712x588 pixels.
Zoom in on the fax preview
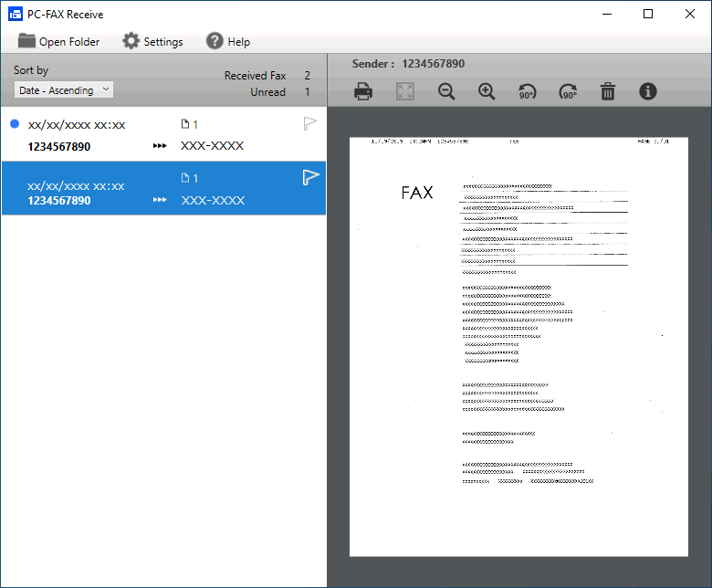[487, 91]
